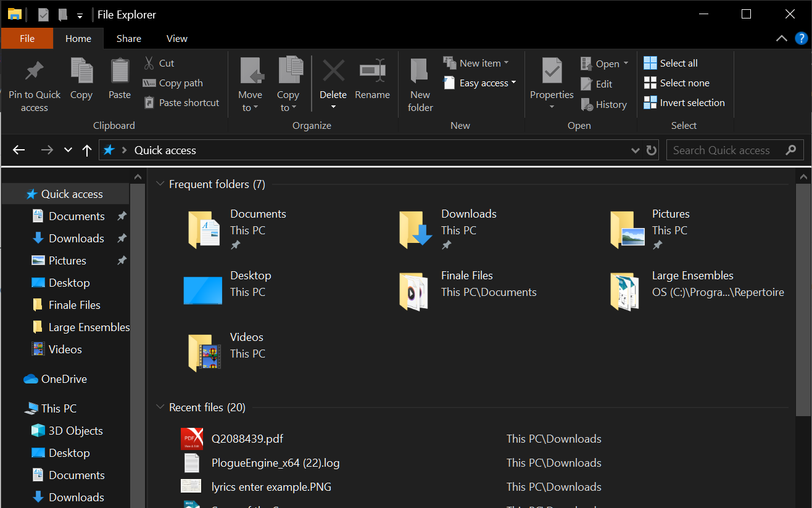Refresh the Quick access view

[652, 150]
